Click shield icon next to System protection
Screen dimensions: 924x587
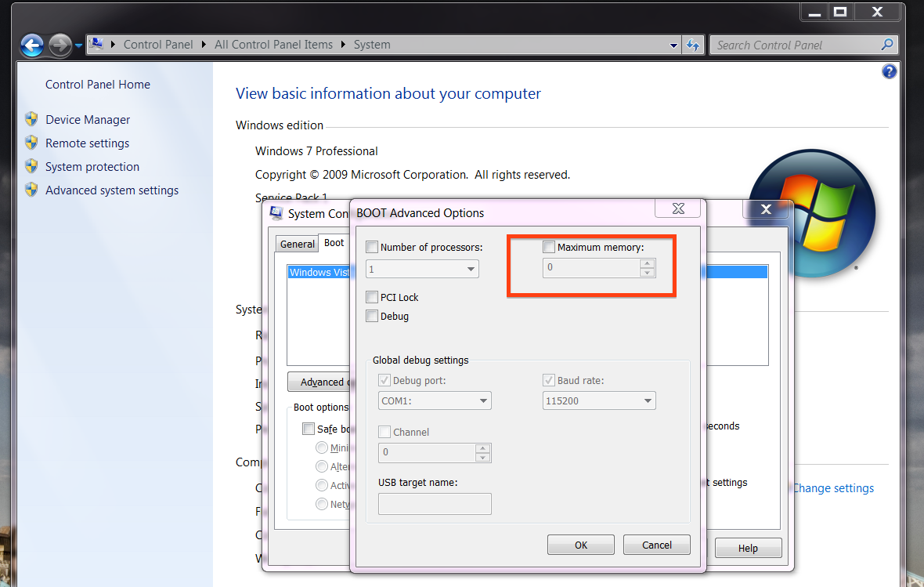pyautogui.click(x=32, y=166)
